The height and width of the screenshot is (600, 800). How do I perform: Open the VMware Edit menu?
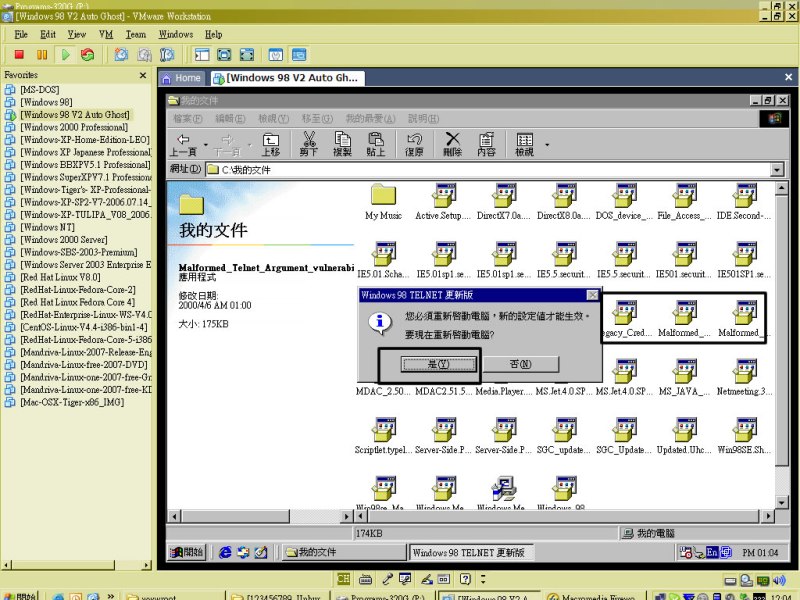point(48,35)
